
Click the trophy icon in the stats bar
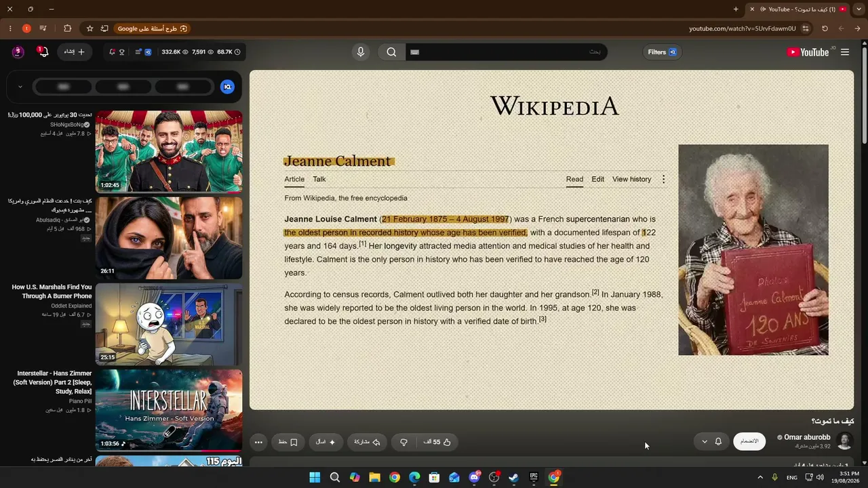click(x=122, y=52)
